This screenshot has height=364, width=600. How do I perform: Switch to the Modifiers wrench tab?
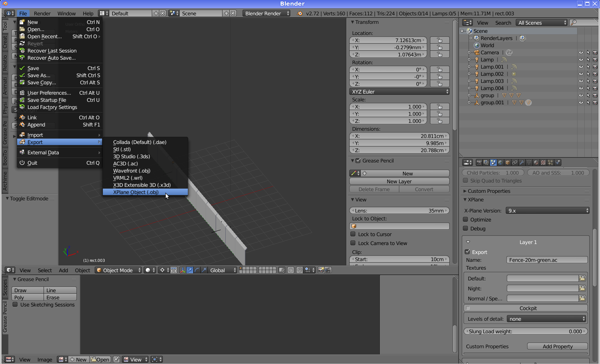click(x=522, y=163)
